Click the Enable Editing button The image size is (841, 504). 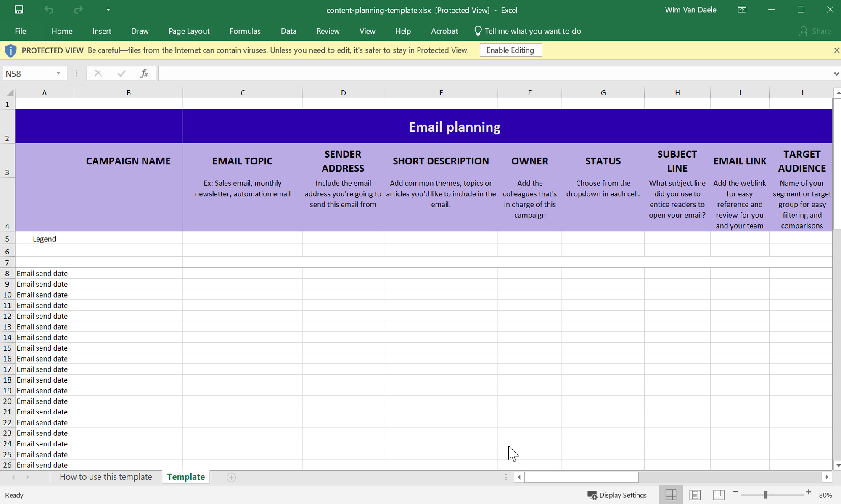click(x=510, y=50)
